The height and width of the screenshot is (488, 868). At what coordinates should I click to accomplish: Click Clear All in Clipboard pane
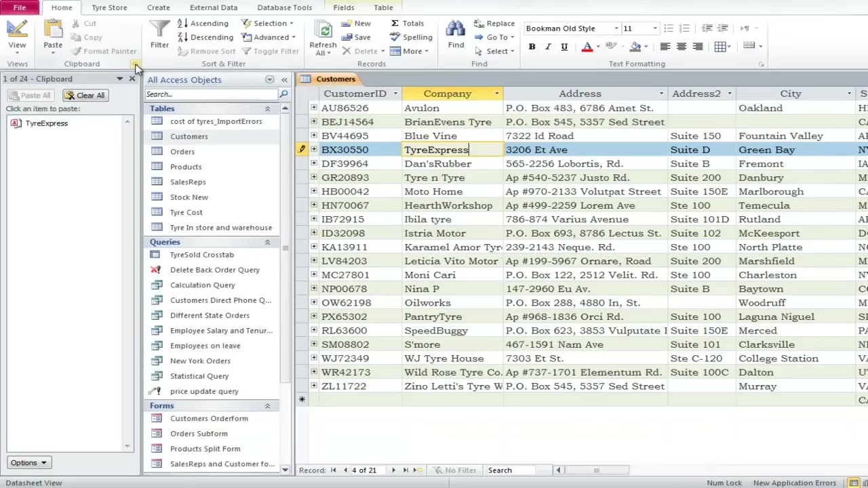tap(85, 96)
